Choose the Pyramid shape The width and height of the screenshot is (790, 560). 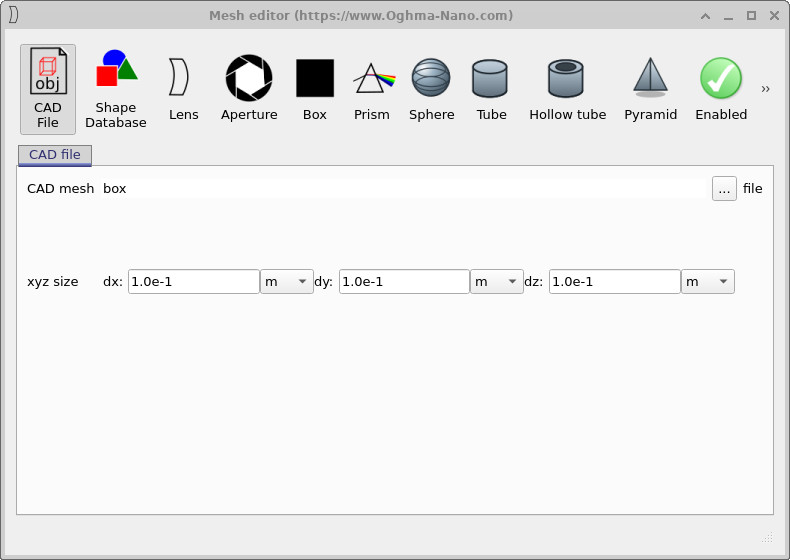coord(650,89)
